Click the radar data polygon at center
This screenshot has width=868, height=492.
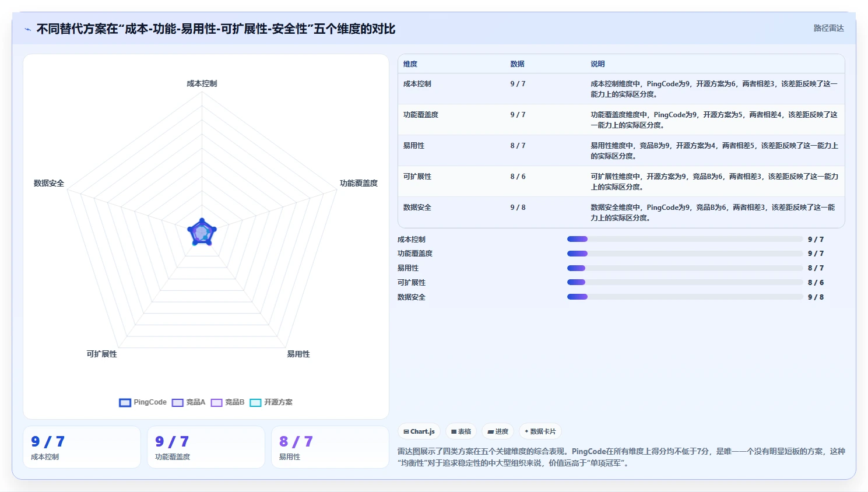click(202, 233)
